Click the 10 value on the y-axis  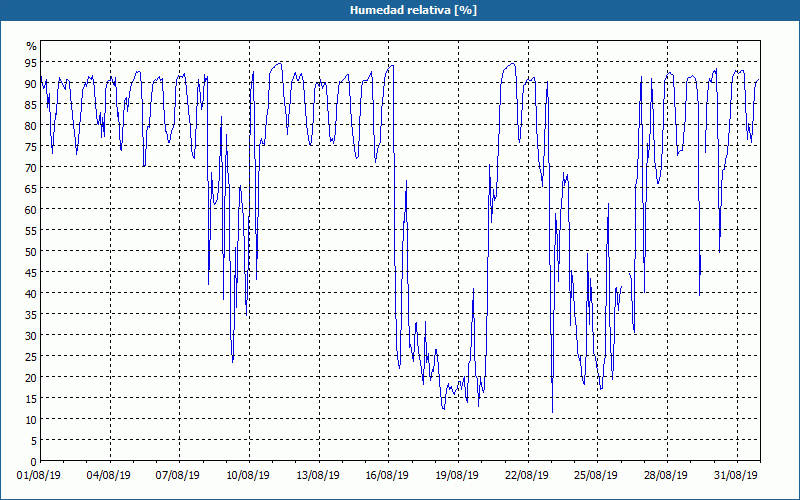coord(31,419)
